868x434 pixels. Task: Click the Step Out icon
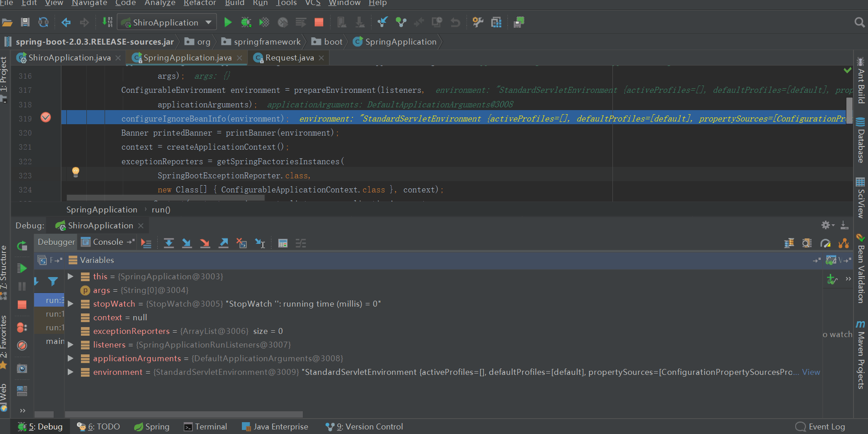pos(223,243)
